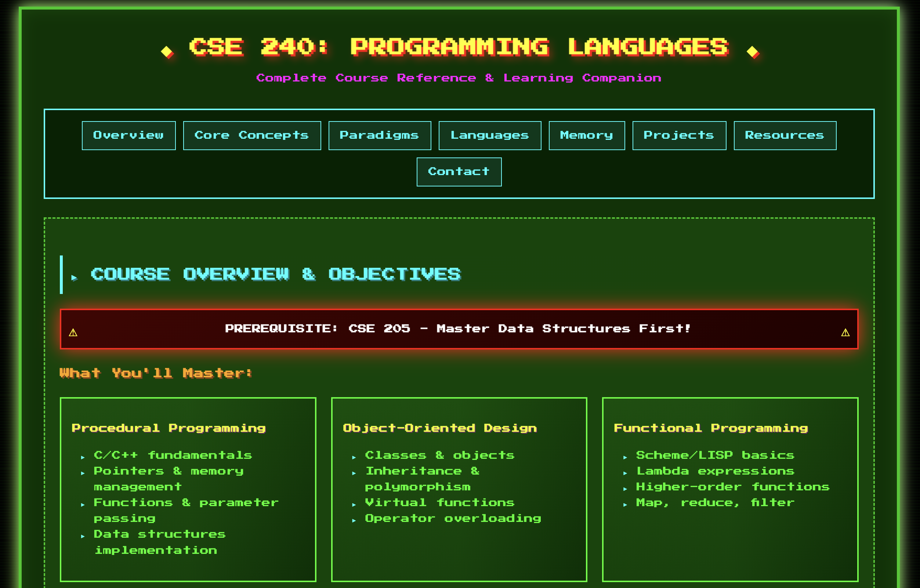Click the Procedural Programming card title
The height and width of the screenshot is (588, 920).
[169, 428]
